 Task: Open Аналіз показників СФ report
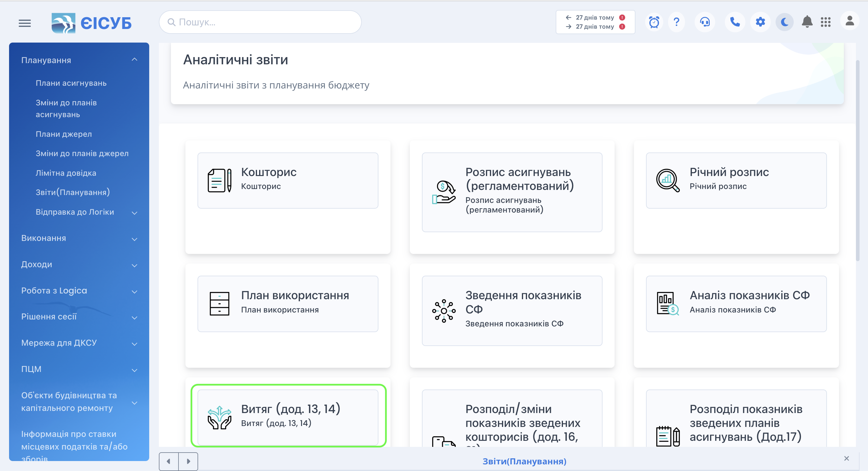coord(736,303)
